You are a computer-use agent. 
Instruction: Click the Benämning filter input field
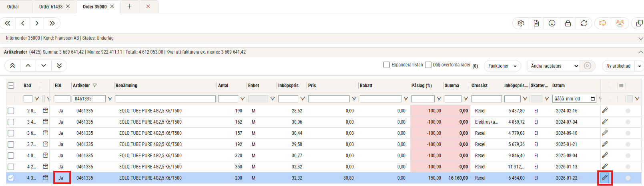point(165,99)
